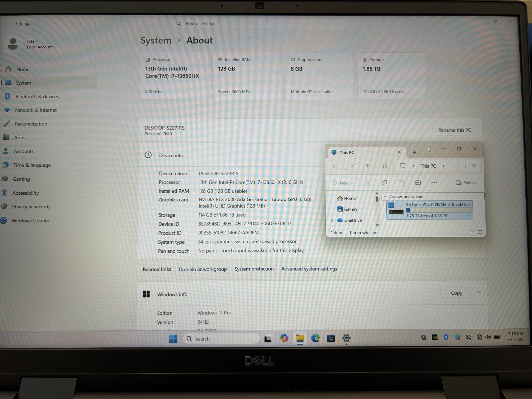Click the taskbar Search box
This screenshot has width=532, height=399.
coord(221,339)
